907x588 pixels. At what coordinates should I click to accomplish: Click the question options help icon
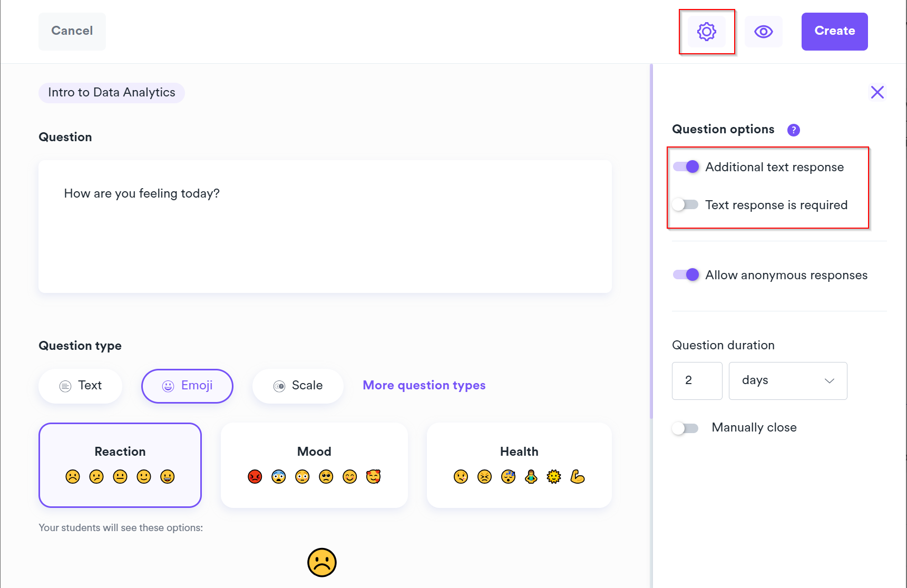point(793,130)
